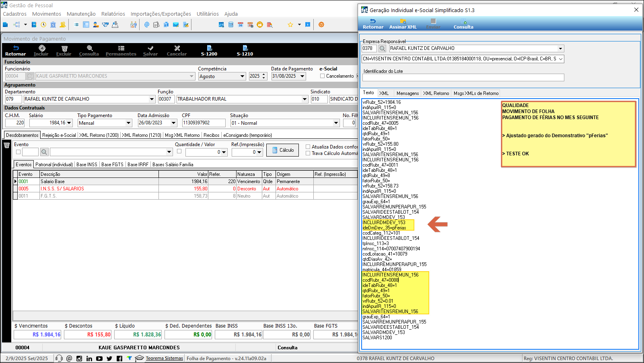Select the Base INSS tab
644x363 pixels.
point(87,164)
